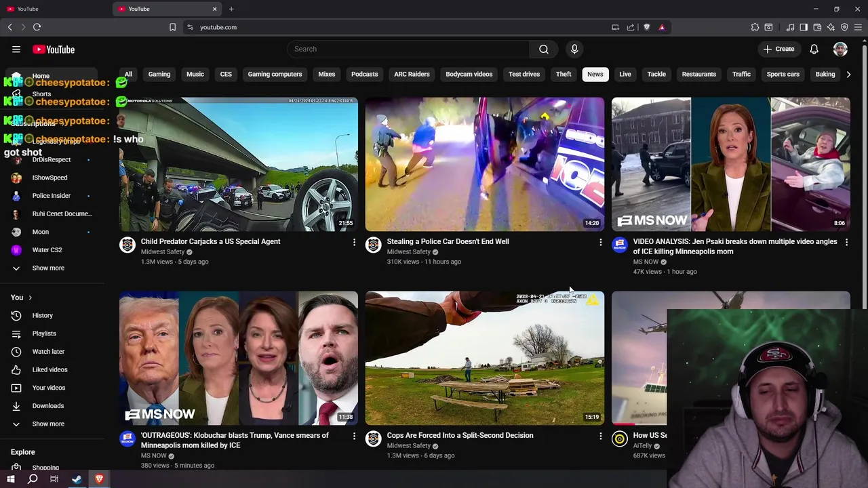Click the Create button
Screen dimensions: 868x488
tap(778, 49)
